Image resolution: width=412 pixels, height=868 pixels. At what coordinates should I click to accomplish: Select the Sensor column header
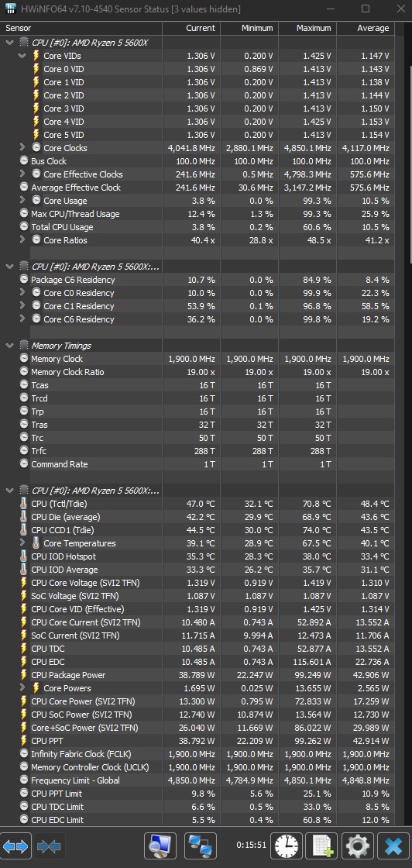pos(81,28)
